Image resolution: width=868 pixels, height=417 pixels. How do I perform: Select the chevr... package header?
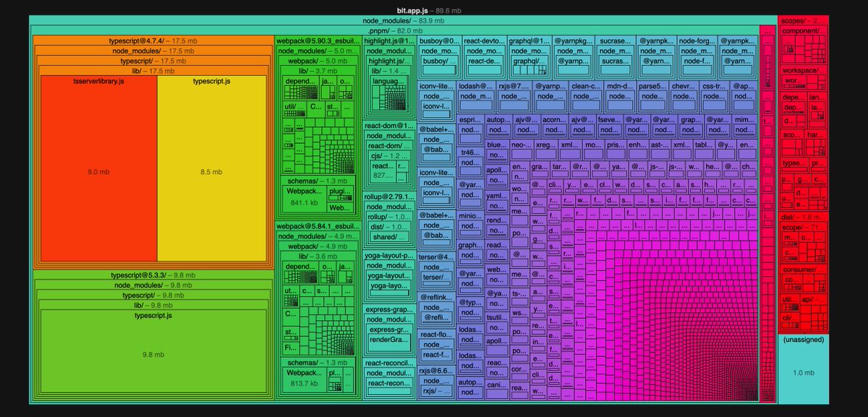click(685, 86)
